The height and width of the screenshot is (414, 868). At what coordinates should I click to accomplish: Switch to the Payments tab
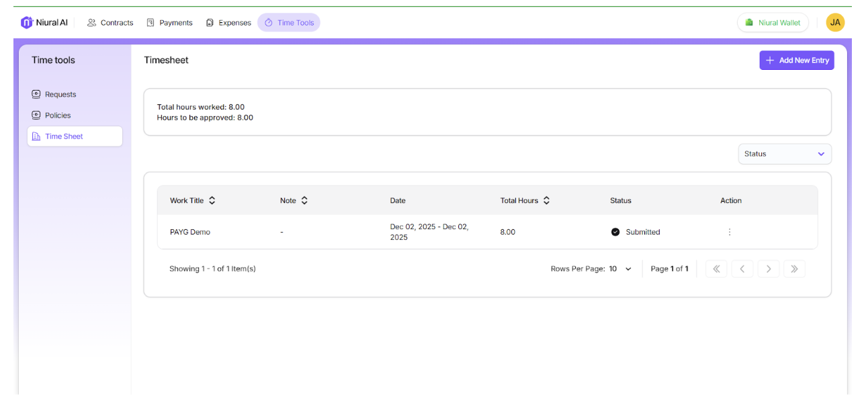pos(169,23)
